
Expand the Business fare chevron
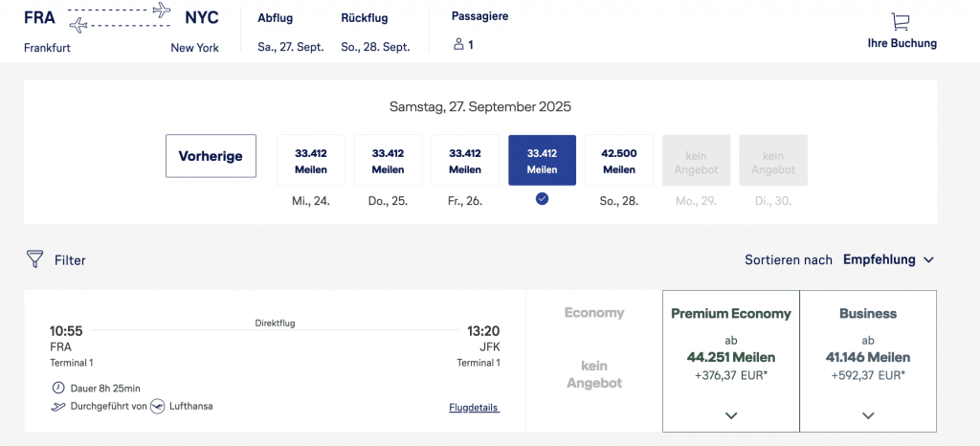(868, 415)
